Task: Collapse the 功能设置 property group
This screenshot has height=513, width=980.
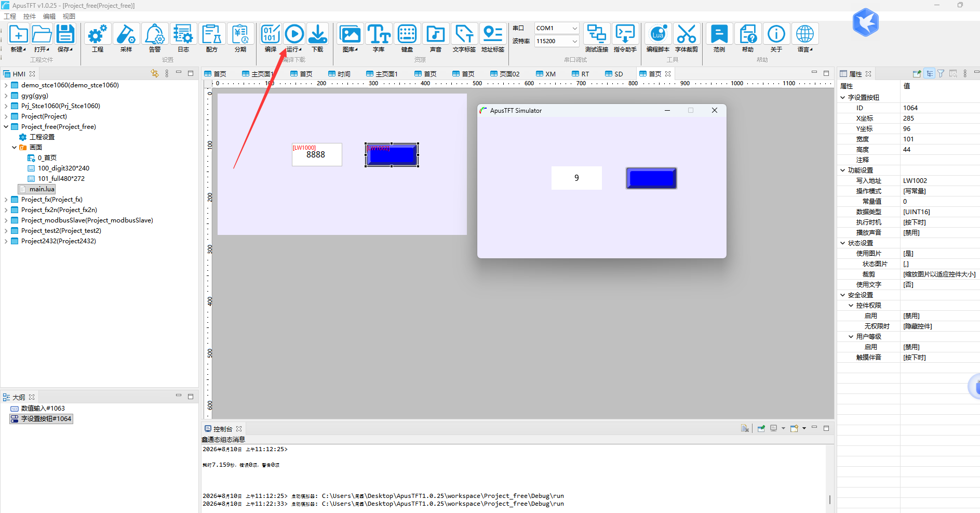Action: coord(842,170)
